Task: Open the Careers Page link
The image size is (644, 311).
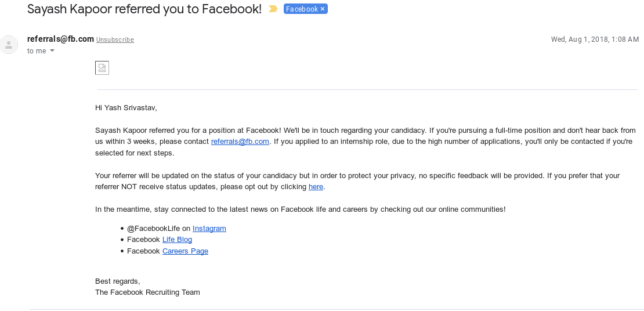Action: pyautogui.click(x=185, y=251)
